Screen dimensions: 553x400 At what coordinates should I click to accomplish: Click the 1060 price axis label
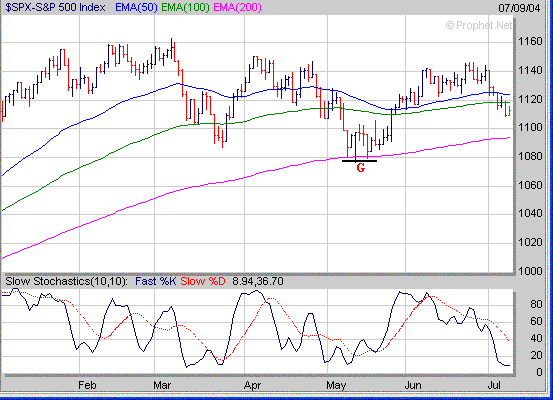pos(530,185)
